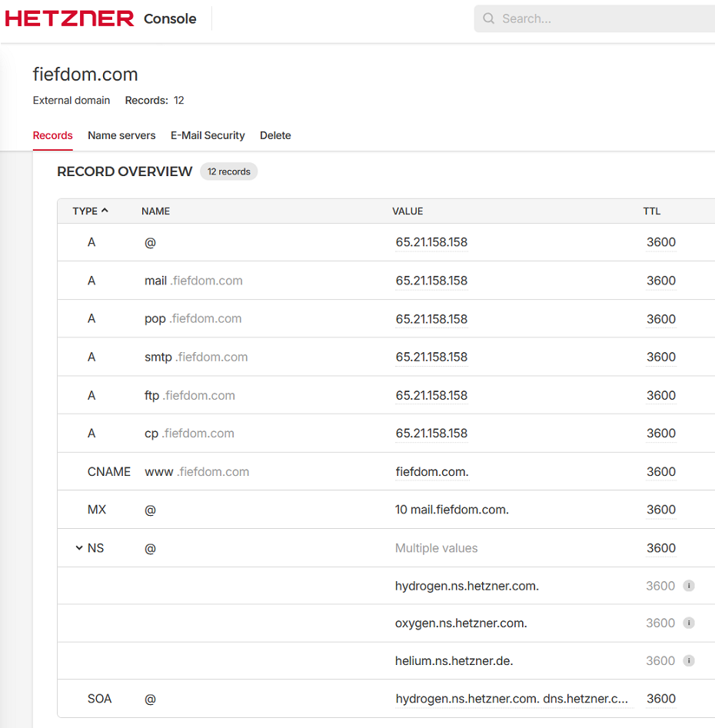Open the Delete tab
The width and height of the screenshot is (715, 728).
click(x=275, y=135)
